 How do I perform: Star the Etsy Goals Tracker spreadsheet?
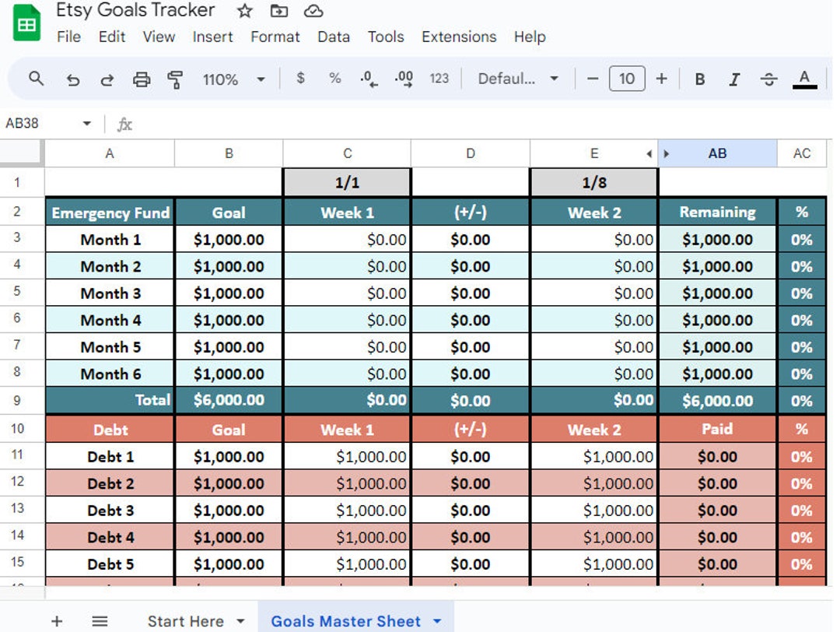click(x=244, y=11)
